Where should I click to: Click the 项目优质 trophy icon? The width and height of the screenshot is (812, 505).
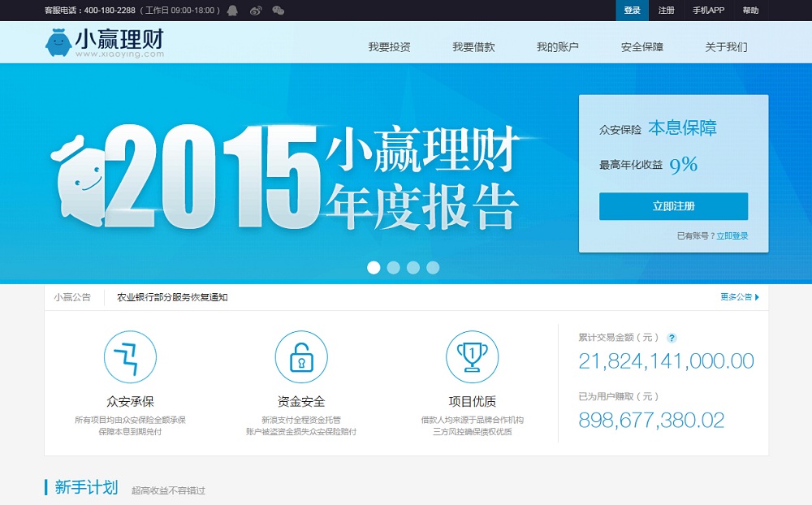(473, 357)
